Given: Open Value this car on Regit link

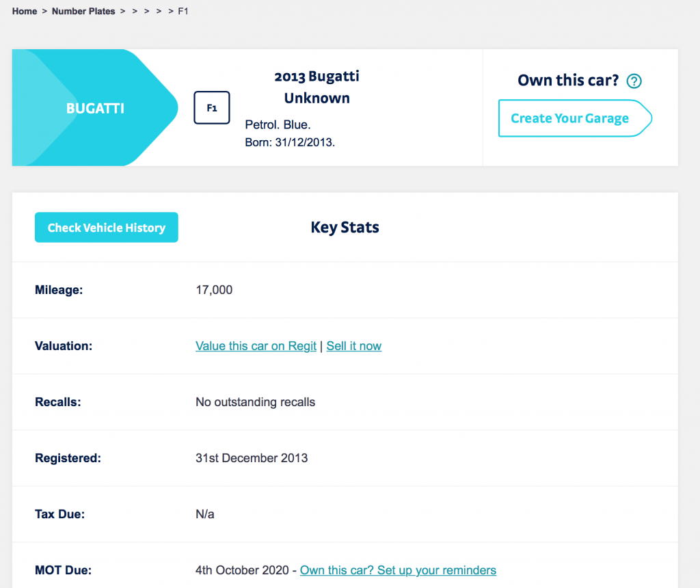Looking at the screenshot, I should tap(256, 346).
